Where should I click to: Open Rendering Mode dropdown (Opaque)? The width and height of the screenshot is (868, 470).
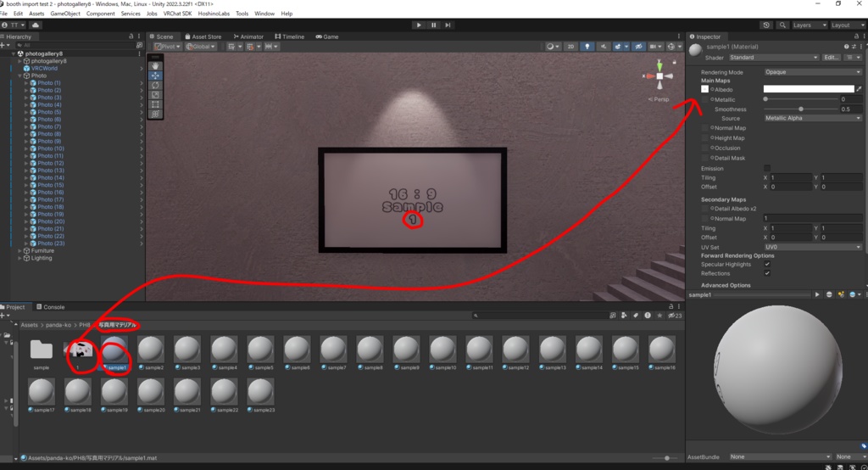(x=813, y=72)
